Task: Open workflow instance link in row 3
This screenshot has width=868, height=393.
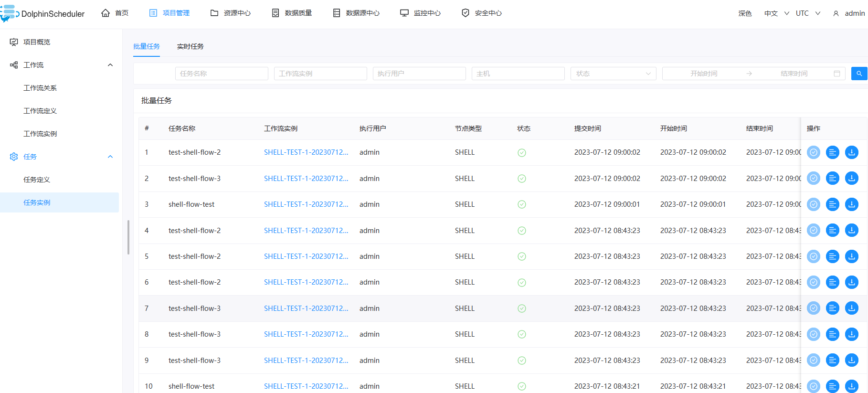Action: (306, 204)
